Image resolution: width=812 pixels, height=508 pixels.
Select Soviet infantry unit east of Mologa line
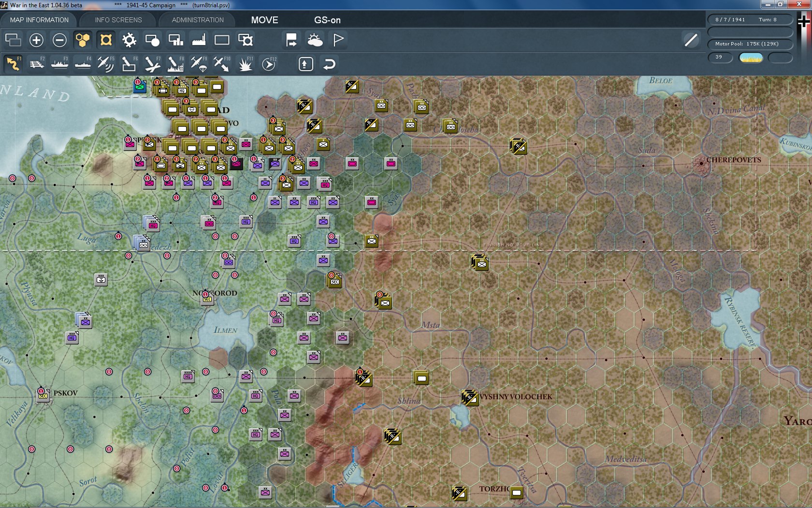tap(480, 263)
